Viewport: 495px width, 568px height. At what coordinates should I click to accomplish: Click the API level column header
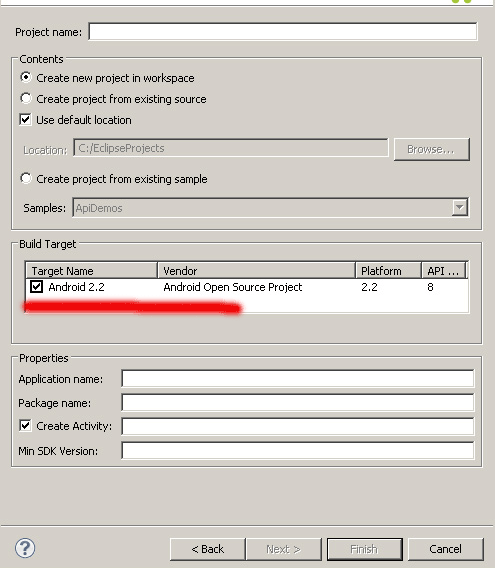444,271
